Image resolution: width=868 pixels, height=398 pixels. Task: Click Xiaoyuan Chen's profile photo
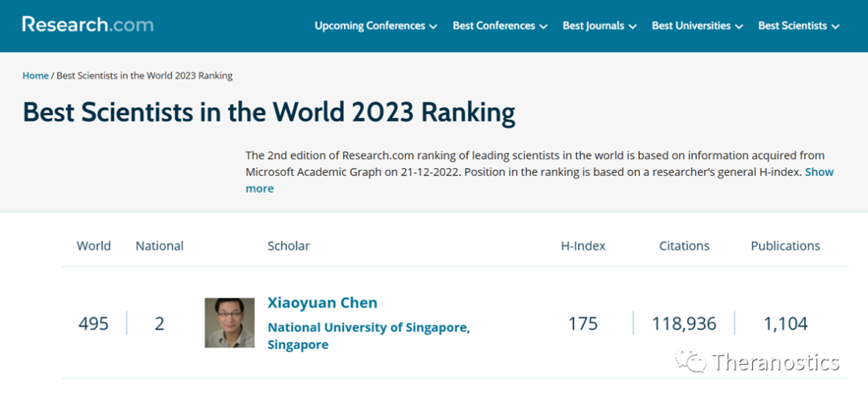230,323
